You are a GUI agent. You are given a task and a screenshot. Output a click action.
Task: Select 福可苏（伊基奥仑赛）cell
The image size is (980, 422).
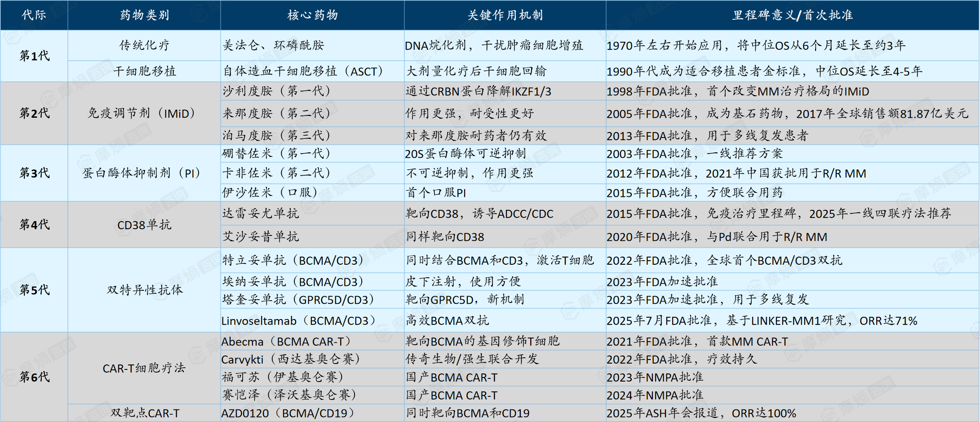[312, 377]
